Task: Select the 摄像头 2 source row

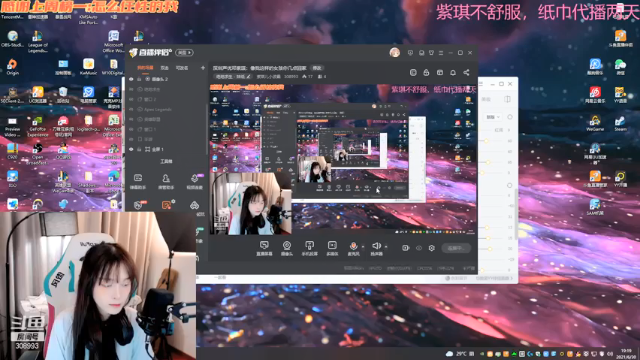Action: pyautogui.click(x=166, y=79)
